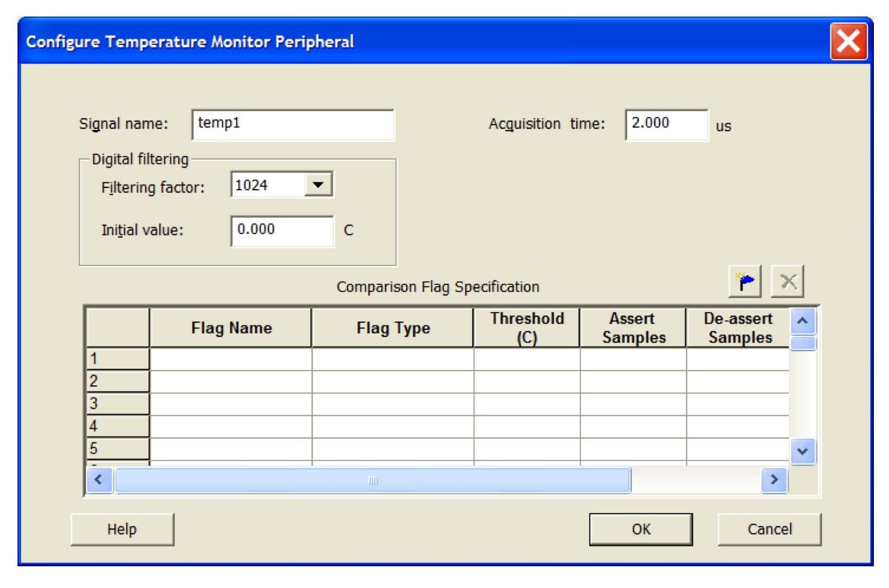Image resolution: width=889 pixels, height=588 pixels.
Task: Confirm with the OK button
Action: [x=641, y=529]
